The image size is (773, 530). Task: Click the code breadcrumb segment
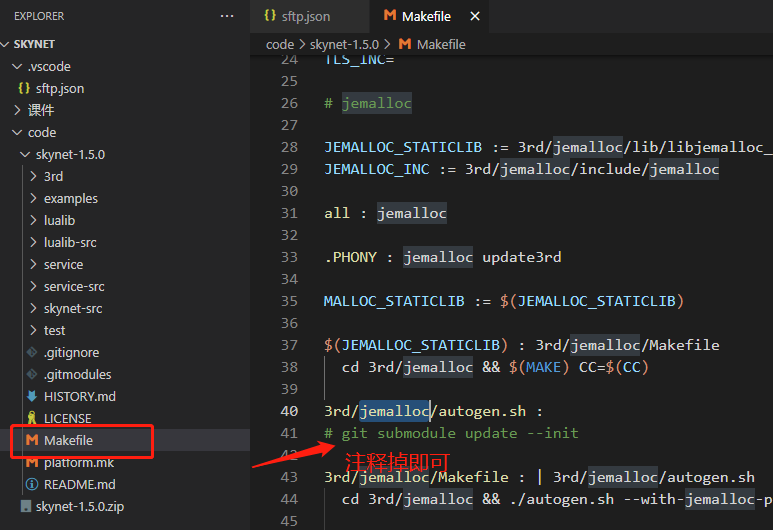[280, 44]
